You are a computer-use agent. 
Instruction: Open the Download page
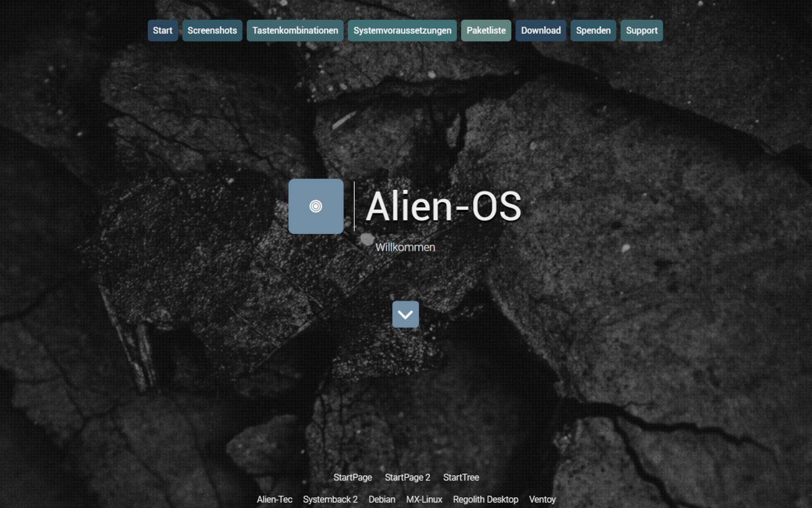(x=541, y=30)
